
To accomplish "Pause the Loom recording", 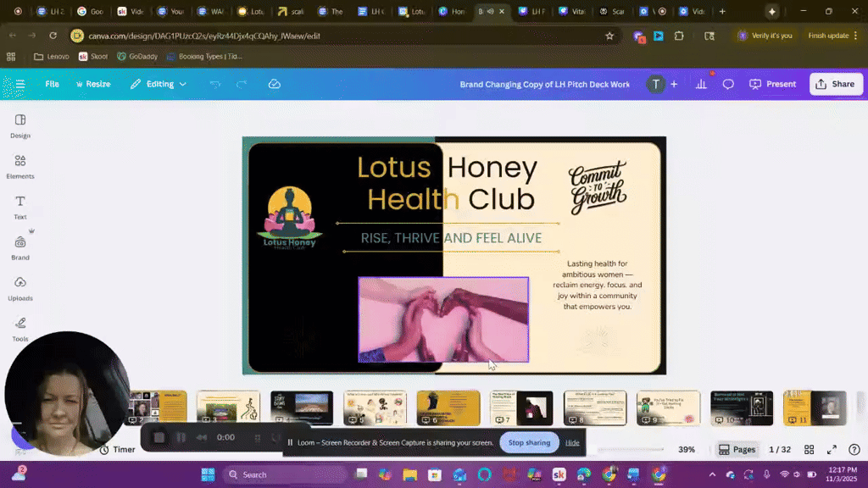I will pos(181,438).
